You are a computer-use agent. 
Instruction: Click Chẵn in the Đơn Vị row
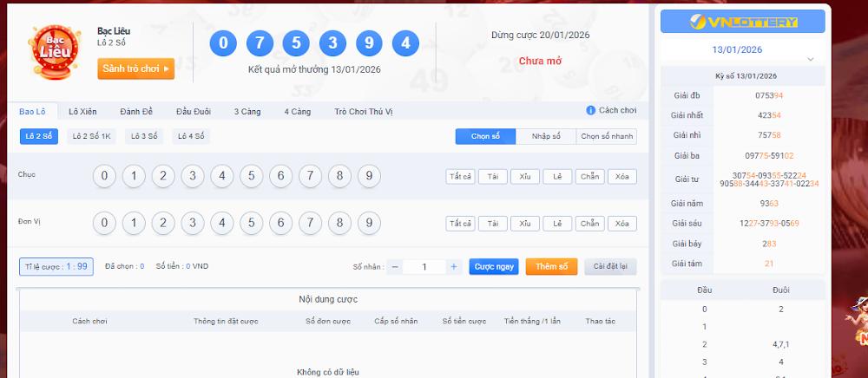point(589,224)
